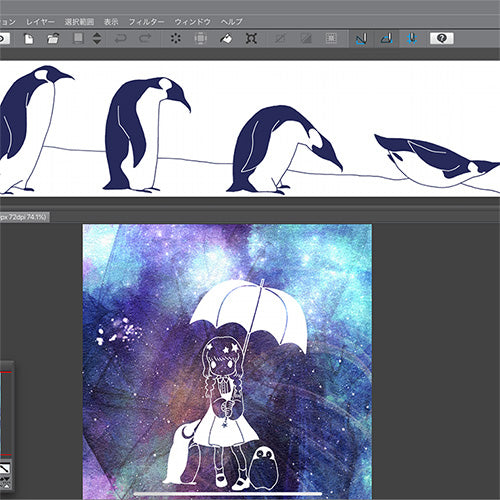Select the canvas tab showing 72dpi 74.1%
Image resolution: width=500 pixels, height=500 pixels.
pyautogui.click(x=24, y=217)
